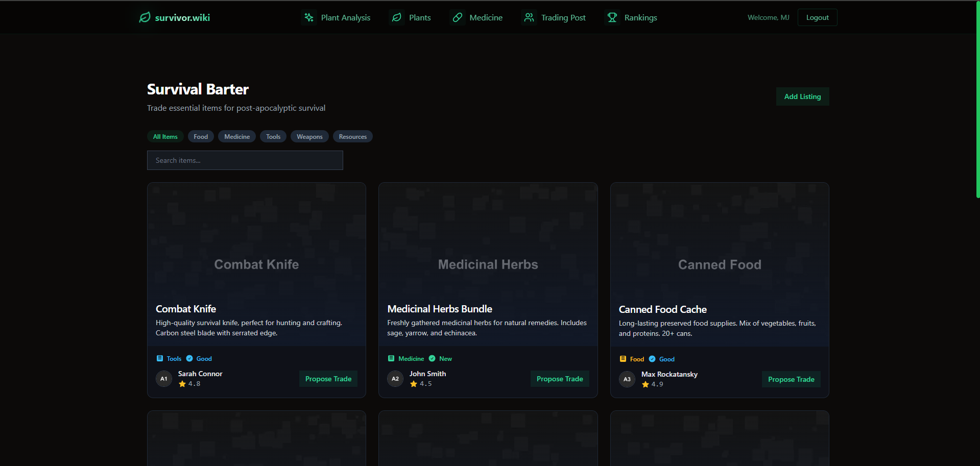The image size is (980, 466).
Task: Log out of the account
Action: point(817,17)
